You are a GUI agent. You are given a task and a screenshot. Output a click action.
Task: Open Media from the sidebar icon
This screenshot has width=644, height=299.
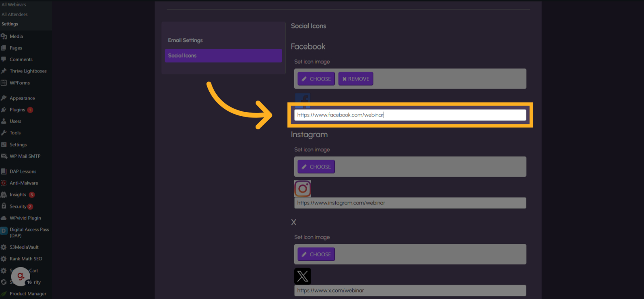coord(4,36)
